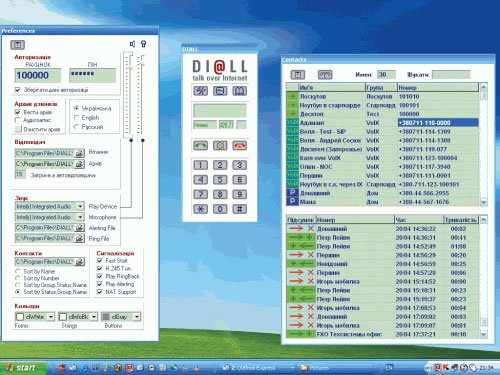This screenshot has height=375, width=500.
Task: Select the English language radio button
Action: click(76, 118)
